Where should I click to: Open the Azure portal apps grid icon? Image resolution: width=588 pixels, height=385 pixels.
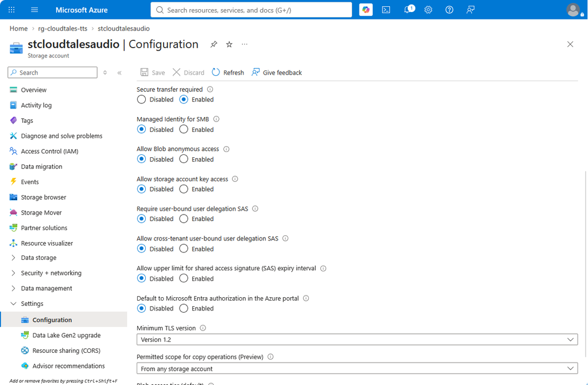(11, 10)
